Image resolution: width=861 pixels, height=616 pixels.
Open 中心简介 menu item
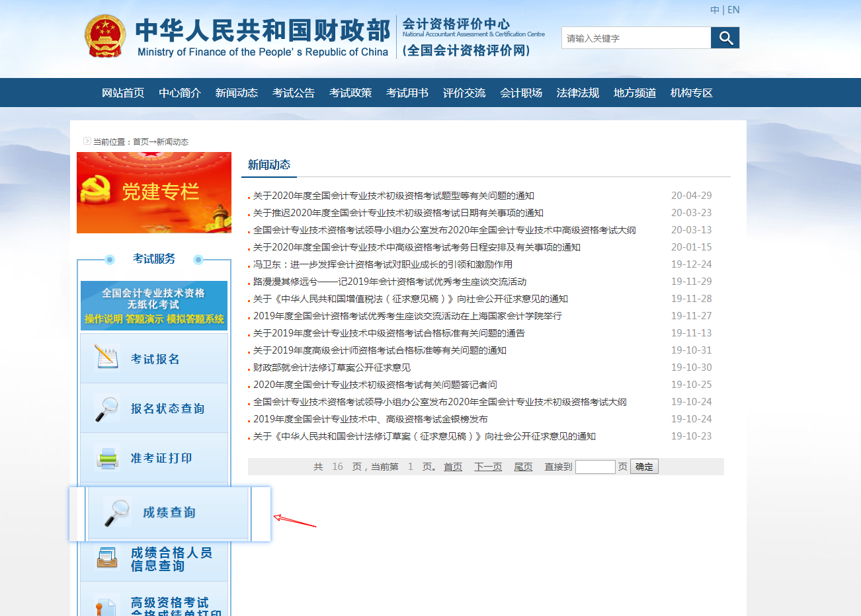click(x=180, y=93)
